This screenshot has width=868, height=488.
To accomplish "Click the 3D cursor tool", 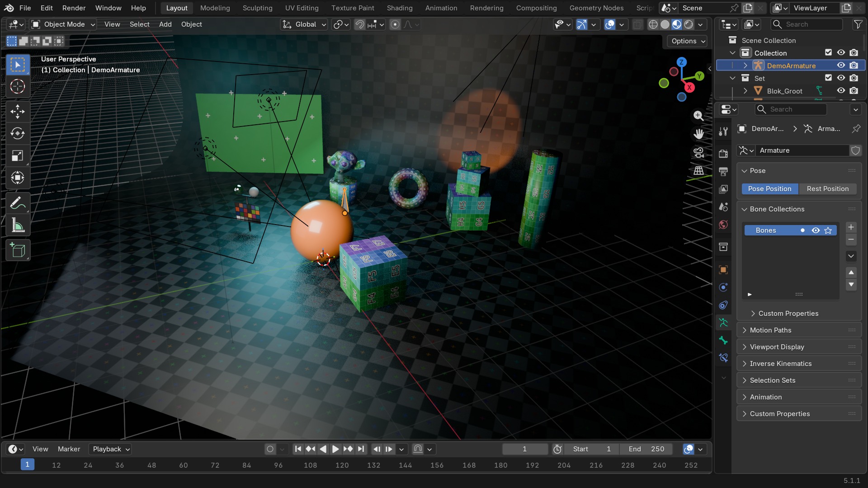I will click(x=18, y=87).
